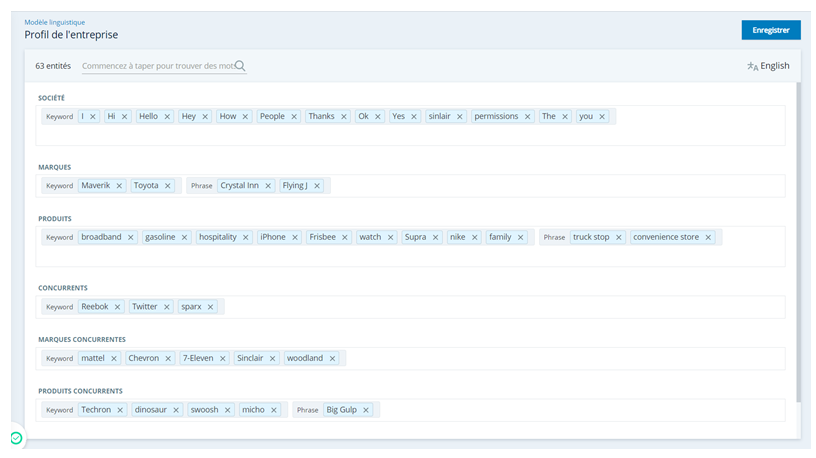Viewport: 816px width, 458px height.
Task: Delete the permissions keyword tag
Action: [x=527, y=117]
